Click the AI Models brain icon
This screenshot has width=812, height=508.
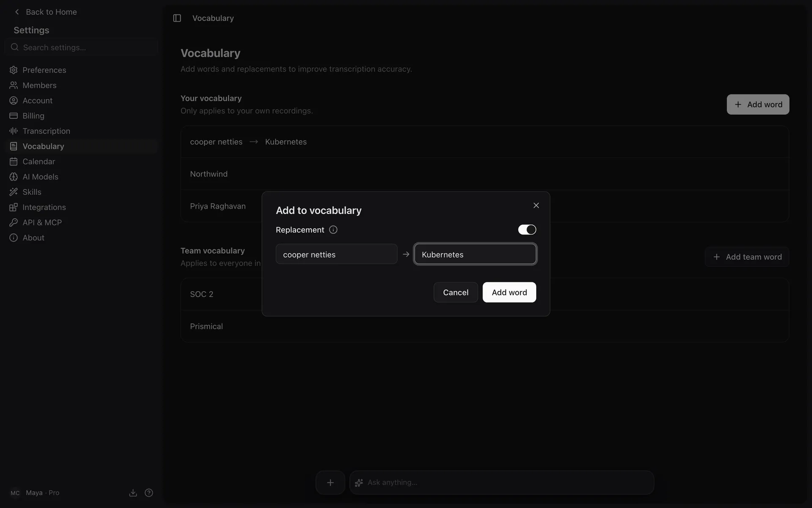[x=14, y=177]
